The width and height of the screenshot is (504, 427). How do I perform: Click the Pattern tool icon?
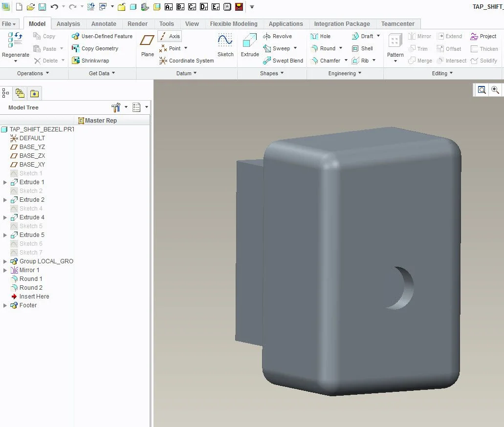[x=395, y=44]
